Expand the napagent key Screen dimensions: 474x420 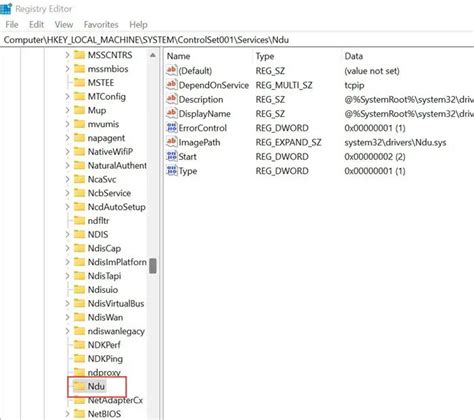click(67, 138)
